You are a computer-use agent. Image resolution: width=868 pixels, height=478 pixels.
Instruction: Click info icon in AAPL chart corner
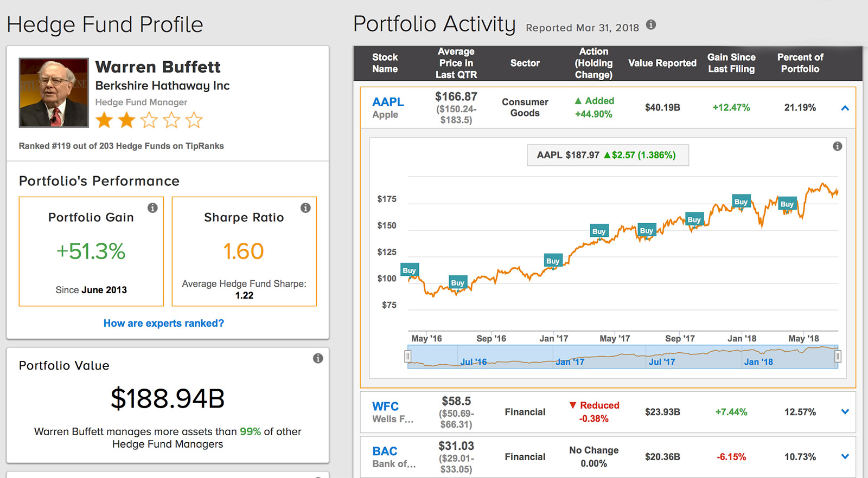click(837, 146)
